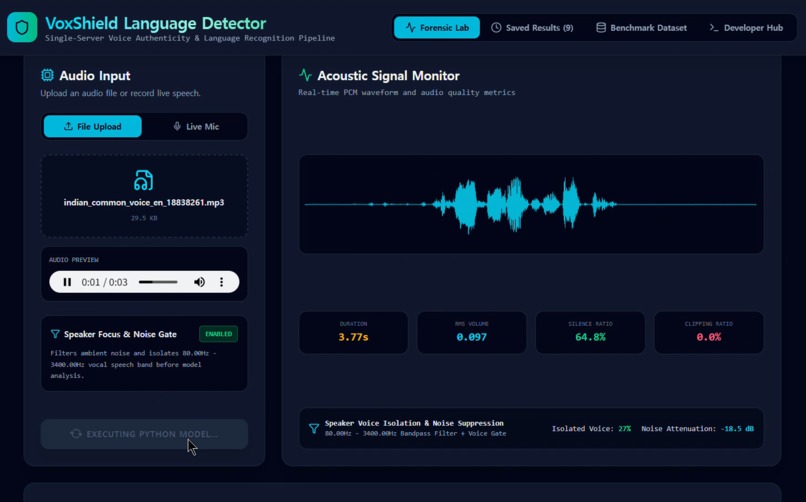Screen dimensions: 806x502
Task: Click the RMS Volume 0.097 value
Action: click(471, 338)
